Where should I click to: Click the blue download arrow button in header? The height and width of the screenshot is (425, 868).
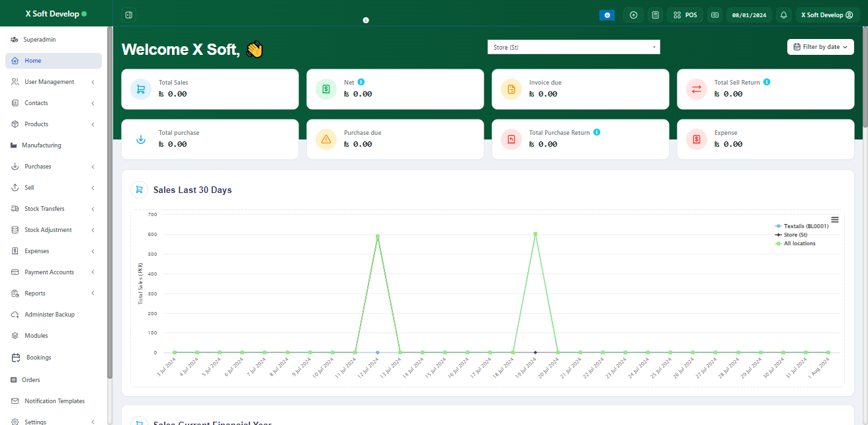(607, 15)
